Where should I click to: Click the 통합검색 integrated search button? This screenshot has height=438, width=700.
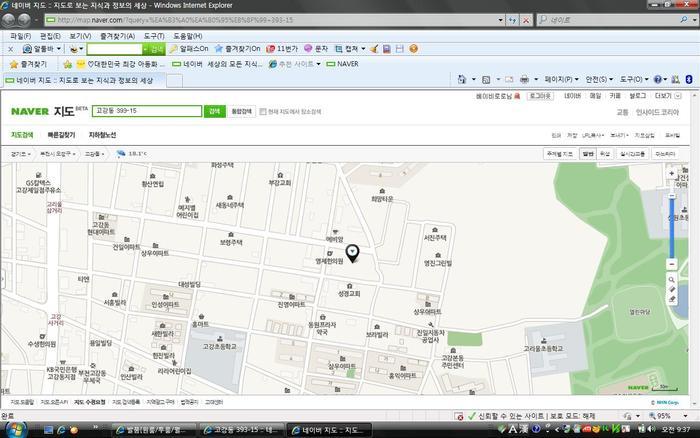242,111
